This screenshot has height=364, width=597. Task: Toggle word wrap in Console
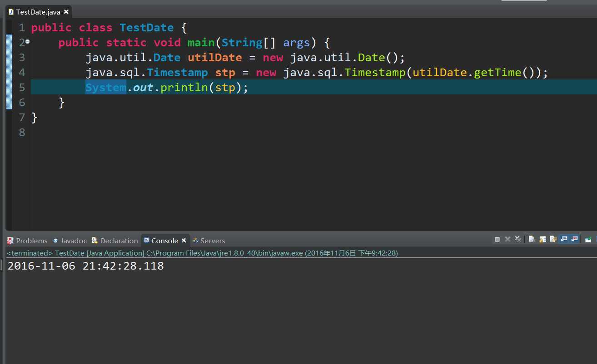point(553,239)
